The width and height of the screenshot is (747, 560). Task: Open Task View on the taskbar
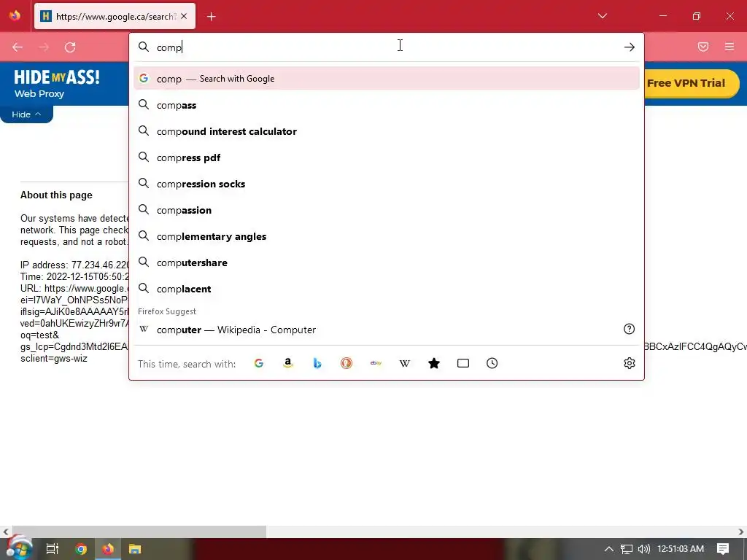tap(52, 549)
